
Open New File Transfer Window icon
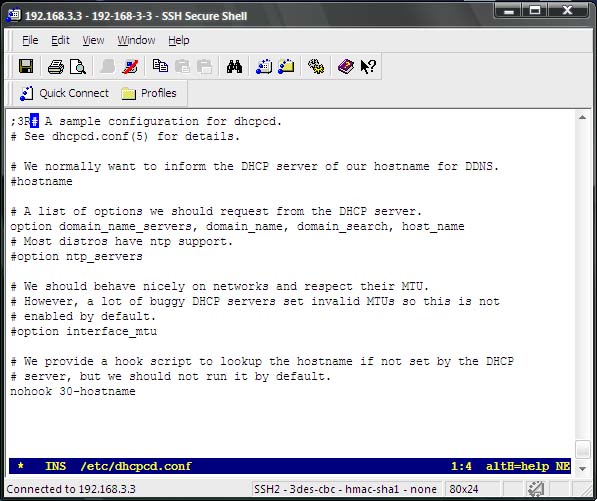[286, 67]
